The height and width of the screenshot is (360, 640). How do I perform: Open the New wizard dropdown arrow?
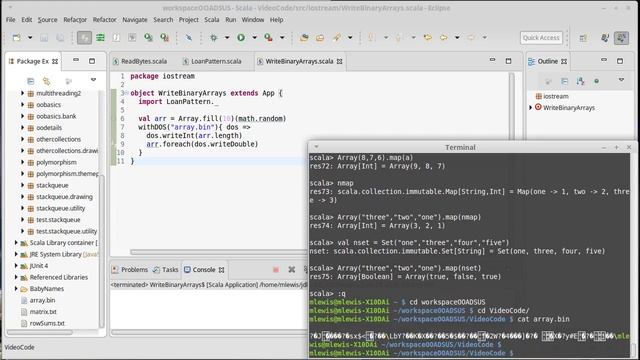pos(30,38)
